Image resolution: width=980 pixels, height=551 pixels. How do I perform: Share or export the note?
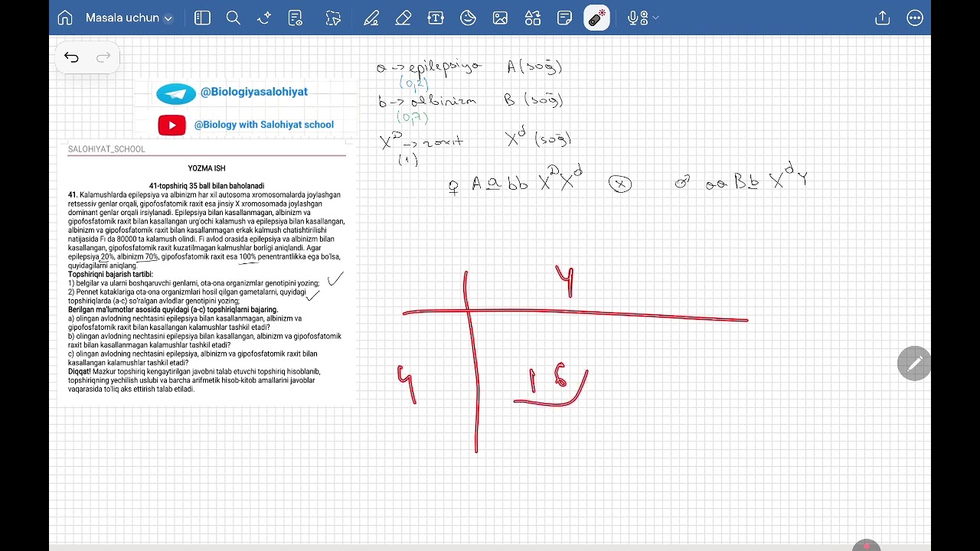pos(883,18)
